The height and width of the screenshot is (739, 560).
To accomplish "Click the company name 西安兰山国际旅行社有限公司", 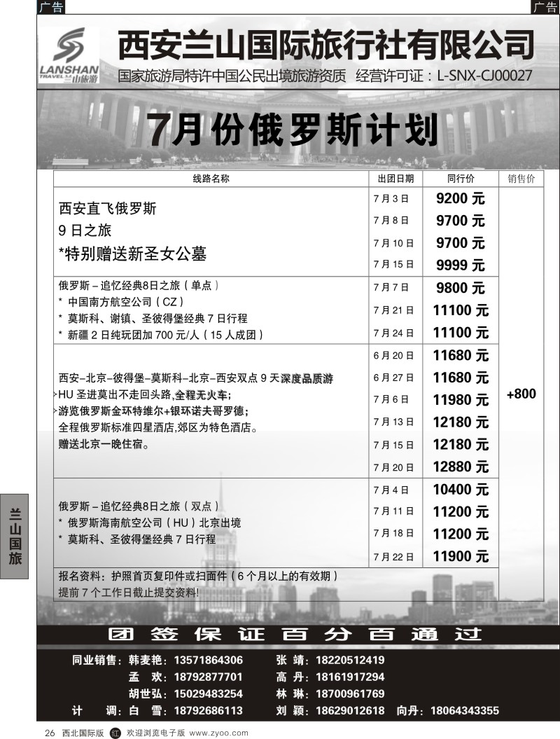I will tap(326, 46).
